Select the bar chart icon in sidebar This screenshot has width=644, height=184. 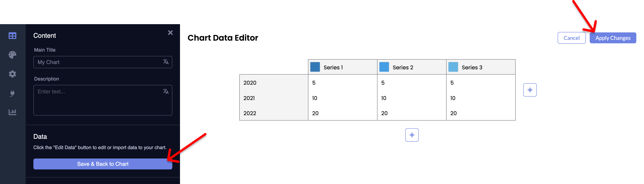tap(12, 112)
